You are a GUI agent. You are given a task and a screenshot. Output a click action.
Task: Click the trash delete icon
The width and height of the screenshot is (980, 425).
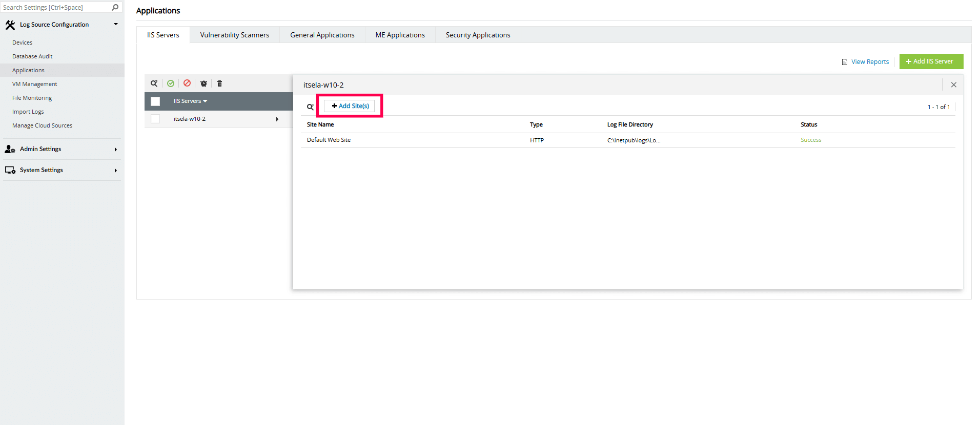219,83
